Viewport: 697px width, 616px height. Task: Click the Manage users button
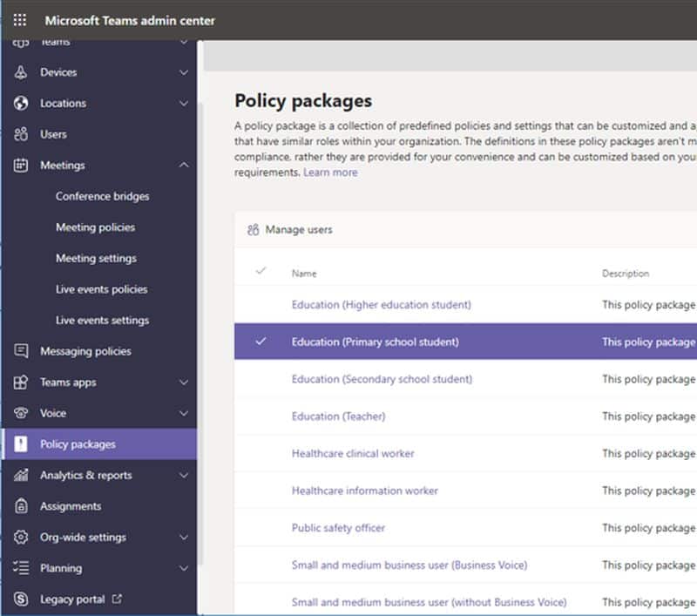click(290, 230)
